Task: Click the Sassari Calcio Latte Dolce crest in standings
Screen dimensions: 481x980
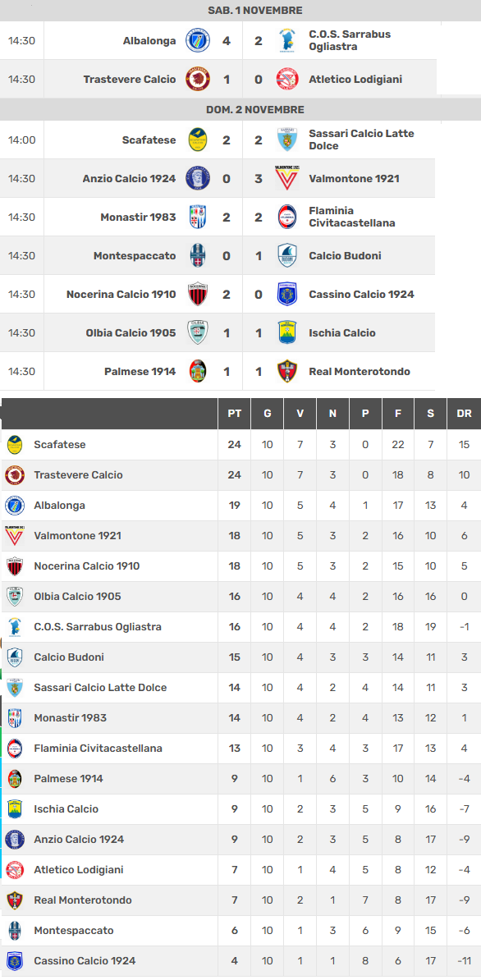Action: pyautogui.click(x=15, y=688)
